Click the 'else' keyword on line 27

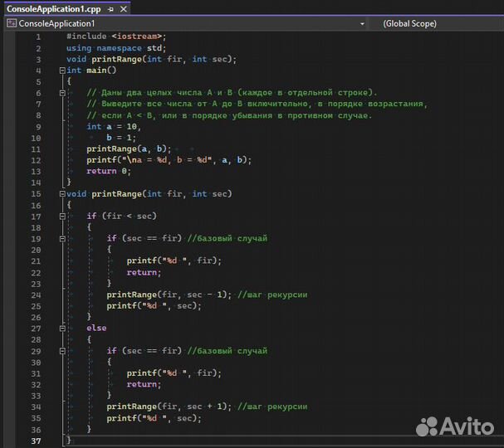tap(96, 329)
